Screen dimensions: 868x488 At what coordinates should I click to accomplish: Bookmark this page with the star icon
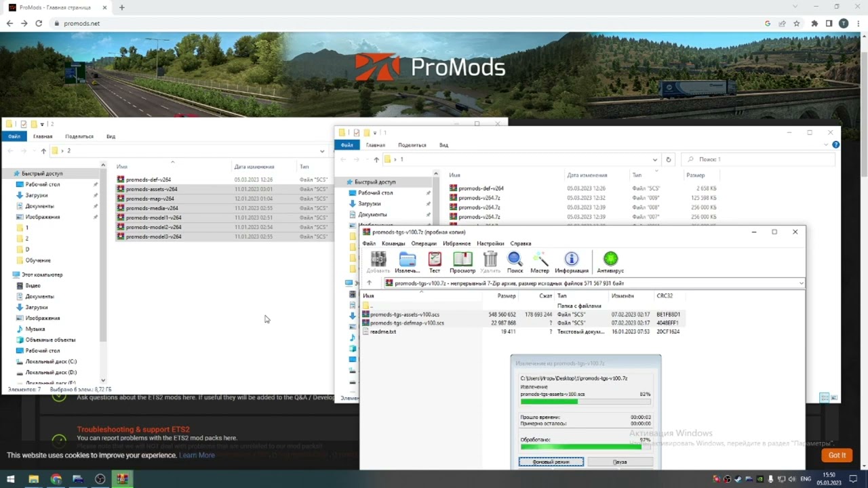pos(797,23)
